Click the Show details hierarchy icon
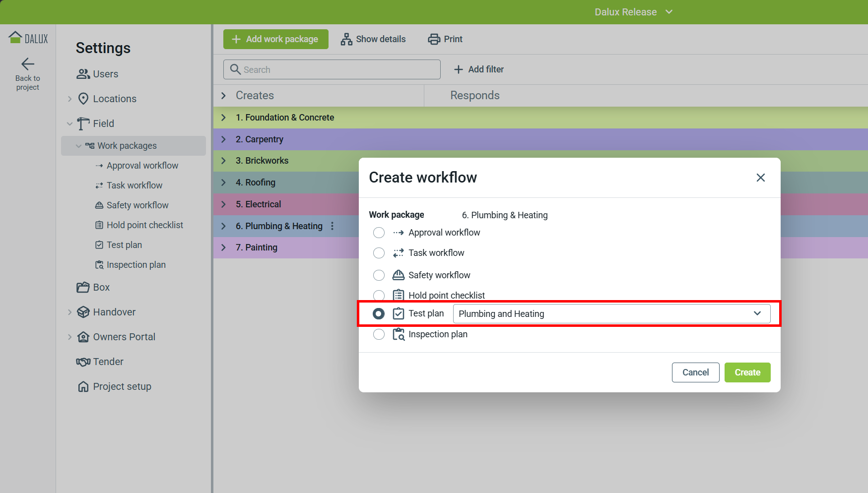The width and height of the screenshot is (868, 493). (346, 39)
